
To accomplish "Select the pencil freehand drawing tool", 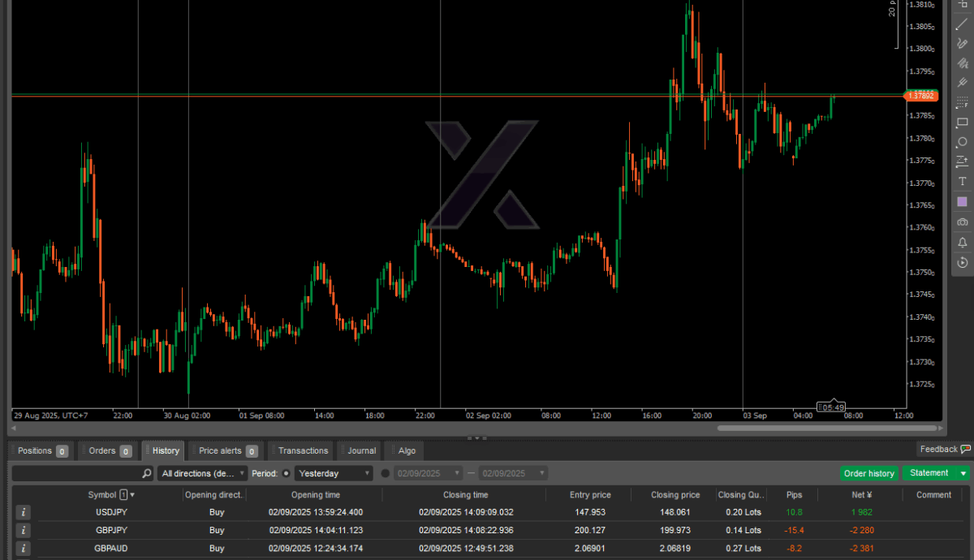I will tap(962, 44).
